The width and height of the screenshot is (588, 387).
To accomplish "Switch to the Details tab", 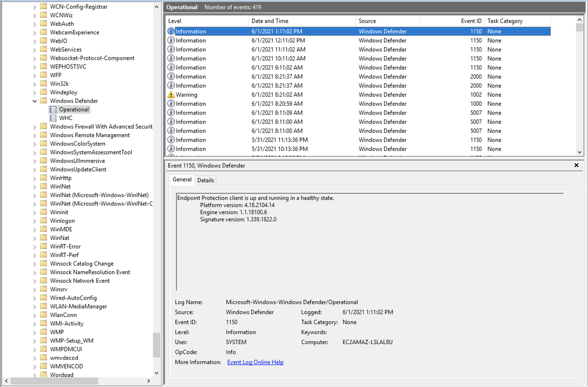I will point(206,180).
